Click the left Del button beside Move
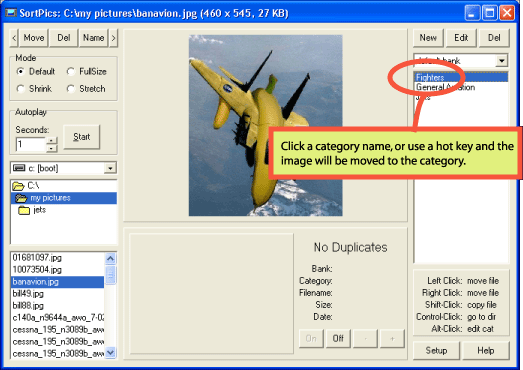 click(x=64, y=38)
